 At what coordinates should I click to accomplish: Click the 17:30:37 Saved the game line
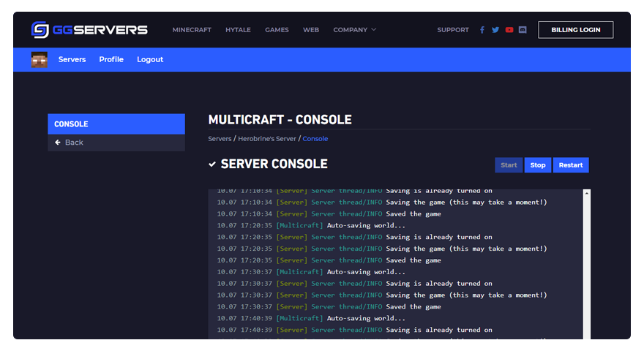click(x=329, y=306)
